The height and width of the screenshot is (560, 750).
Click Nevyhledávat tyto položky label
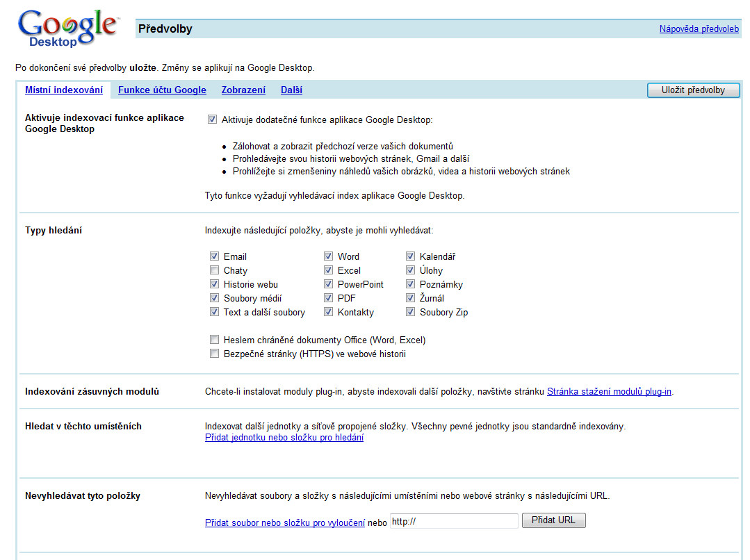pos(83,495)
